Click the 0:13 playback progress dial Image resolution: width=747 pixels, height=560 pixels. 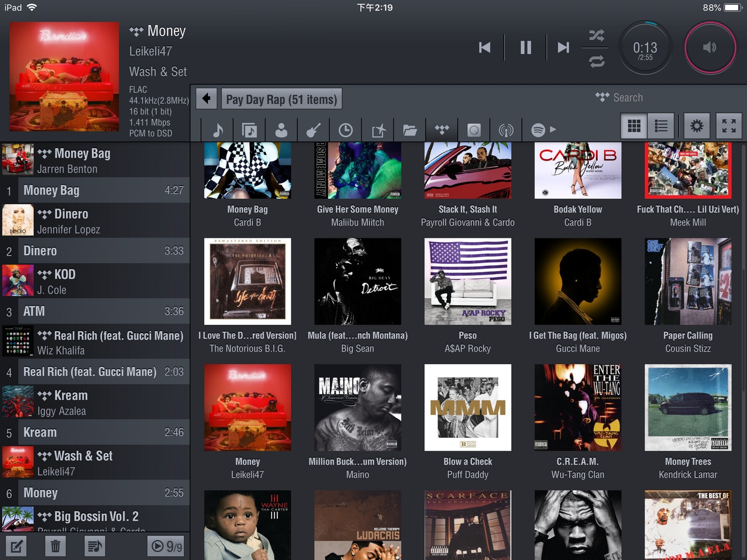[x=645, y=48]
